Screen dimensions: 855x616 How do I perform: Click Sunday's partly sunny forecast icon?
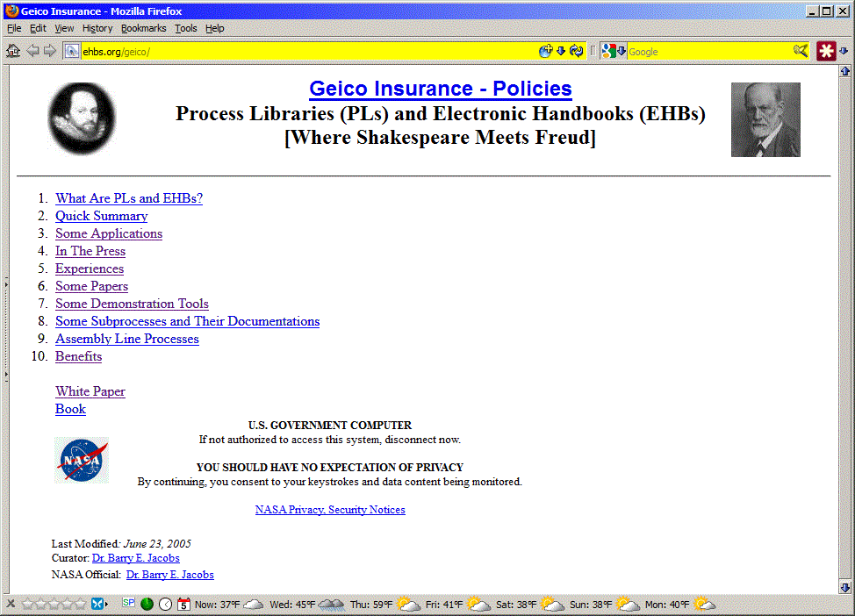click(627, 604)
